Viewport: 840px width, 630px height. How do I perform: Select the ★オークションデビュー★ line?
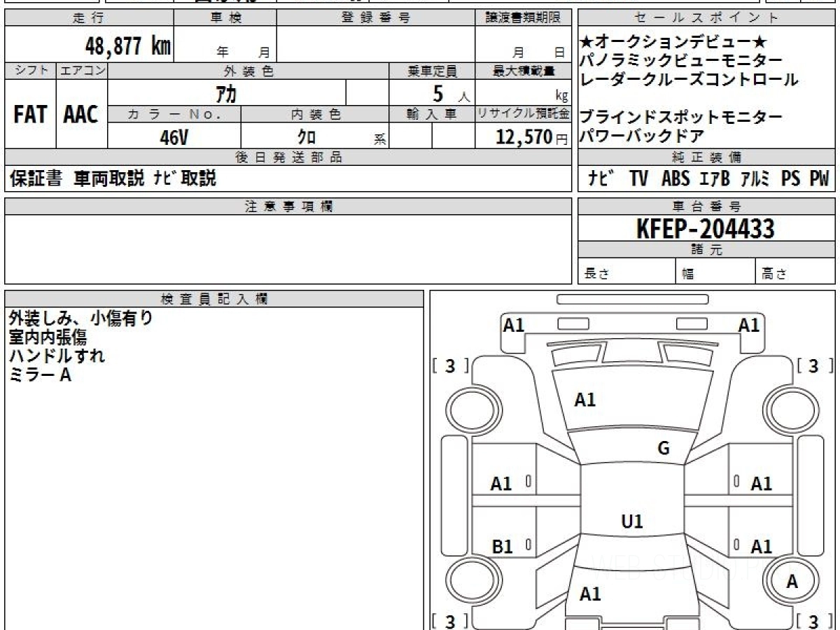(674, 43)
